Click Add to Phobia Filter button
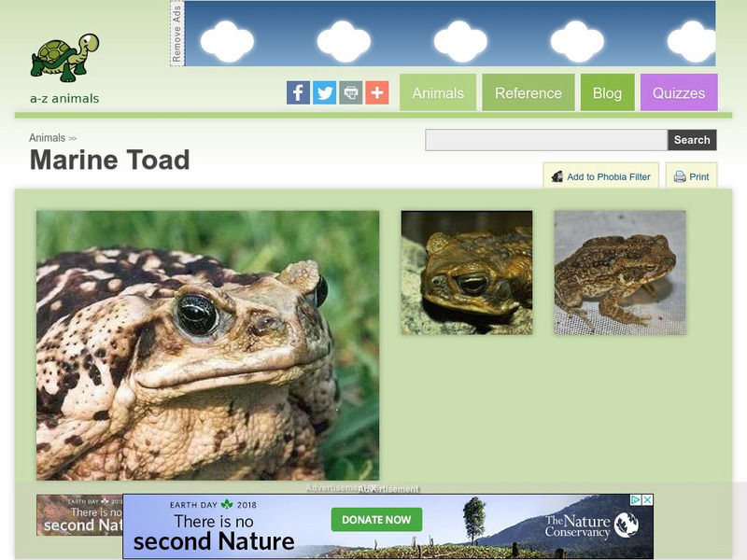 (x=601, y=176)
